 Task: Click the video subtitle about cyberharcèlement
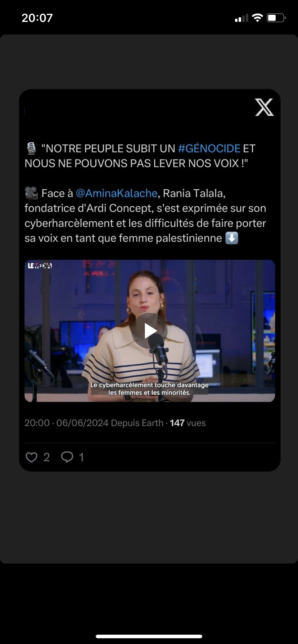[x=149, y=389]
